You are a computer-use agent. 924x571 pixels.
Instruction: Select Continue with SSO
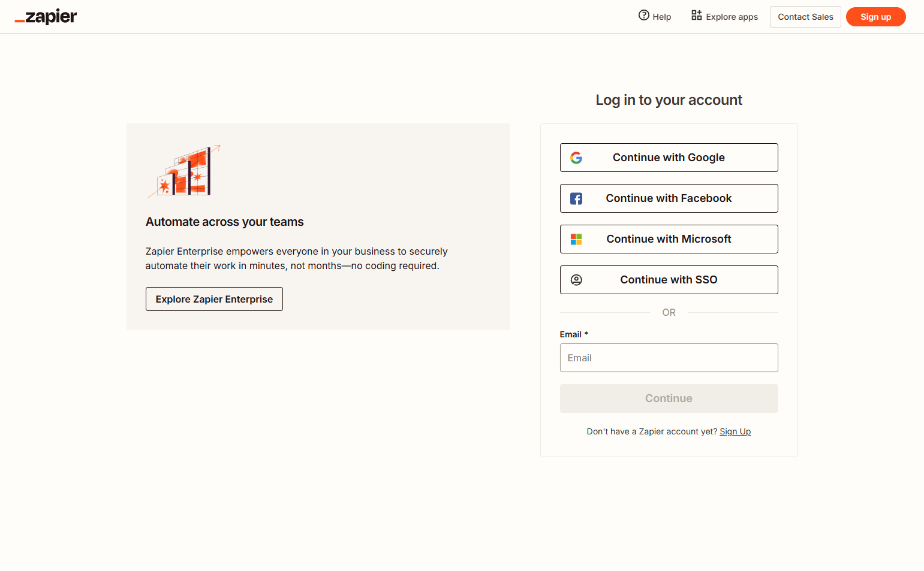pos(669,280)
